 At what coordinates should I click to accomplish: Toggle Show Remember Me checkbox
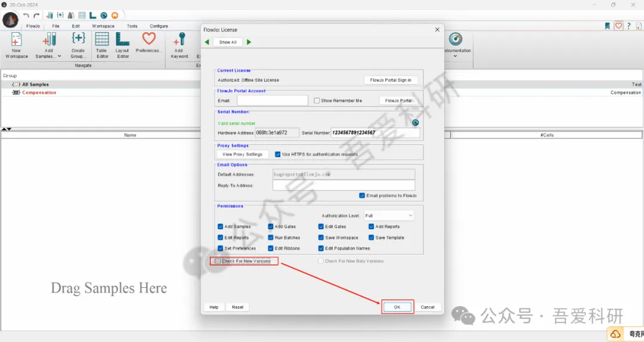[x=317, y=100]
